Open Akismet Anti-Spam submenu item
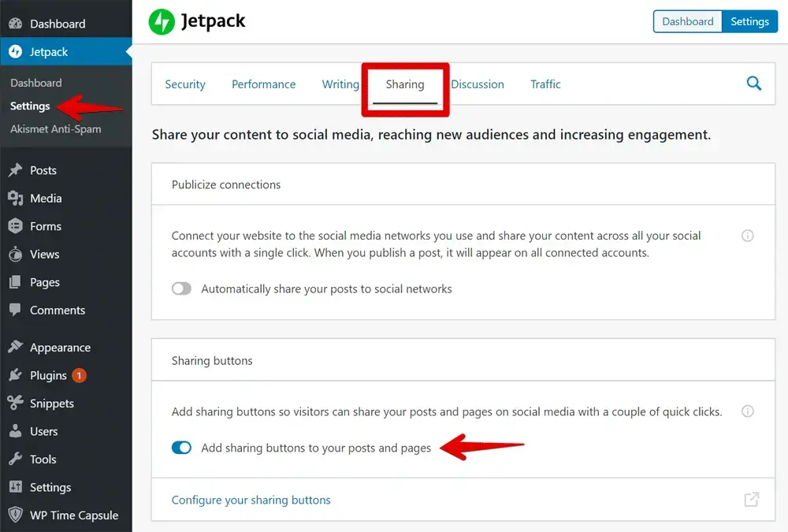 pos(56,129)
